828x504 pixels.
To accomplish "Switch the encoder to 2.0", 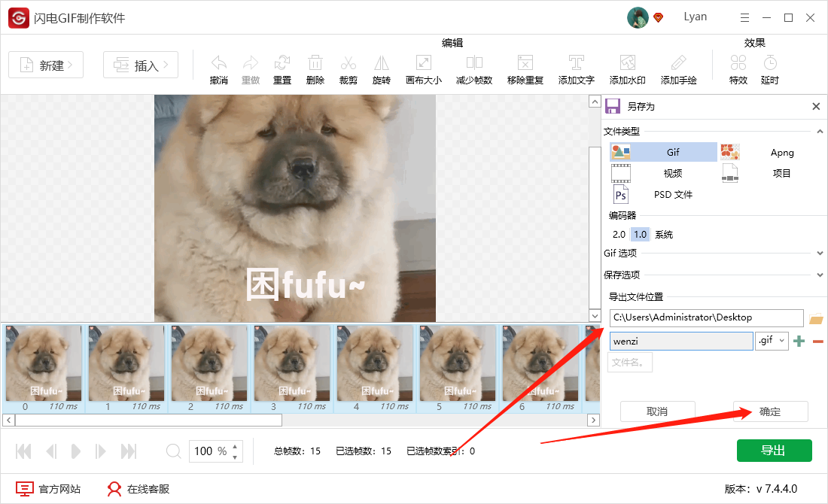I will tap(618, 234).
